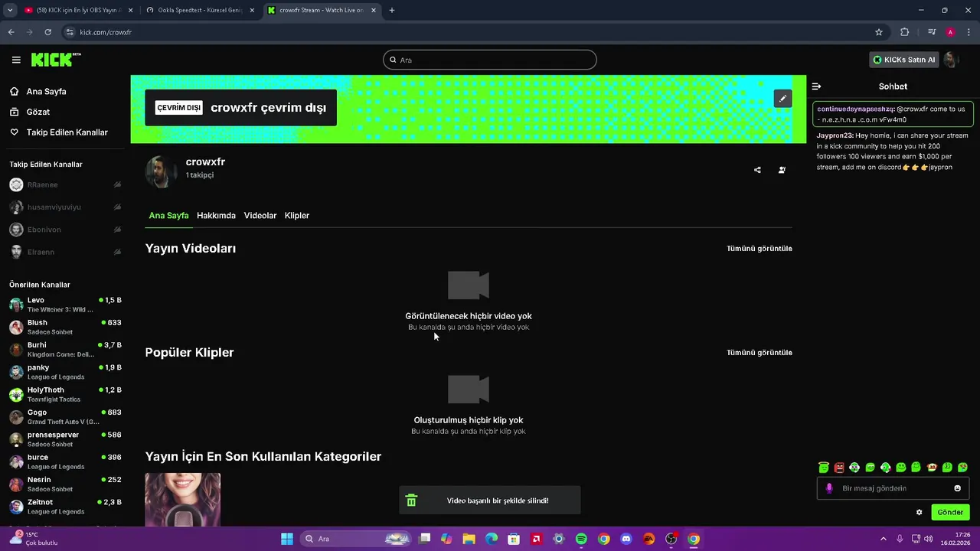Click the purple microphone icon in chat box
This screenshot has width=980, height=551.
point(829,488)
